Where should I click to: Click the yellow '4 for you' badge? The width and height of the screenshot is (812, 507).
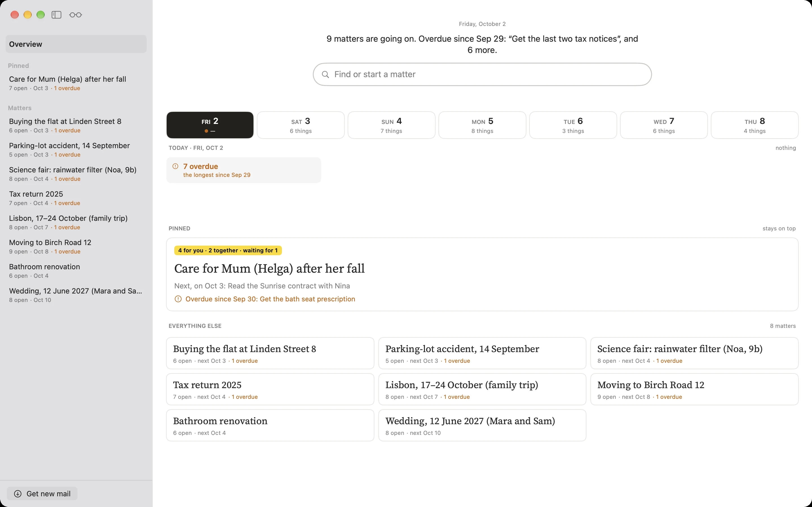pos(228,250)
